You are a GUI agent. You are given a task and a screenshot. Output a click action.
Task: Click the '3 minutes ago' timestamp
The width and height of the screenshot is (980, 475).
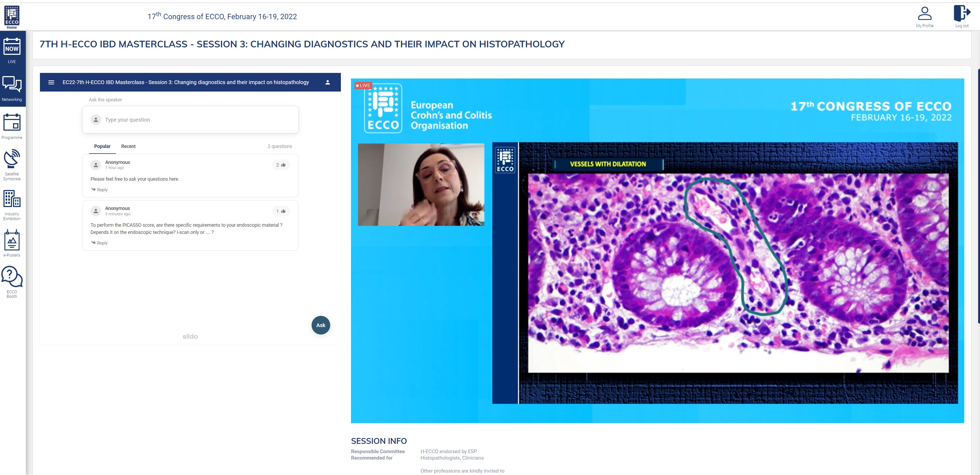117,214
